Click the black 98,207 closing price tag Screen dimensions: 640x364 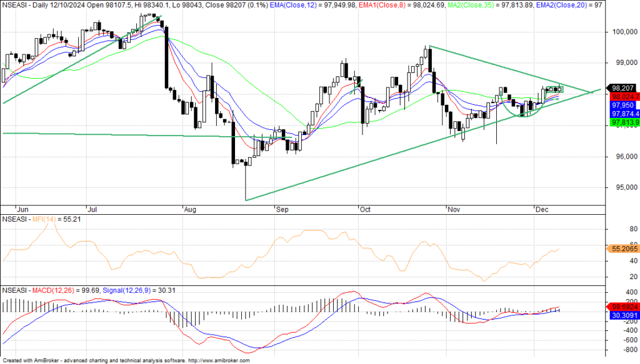(x=622, y=89)
